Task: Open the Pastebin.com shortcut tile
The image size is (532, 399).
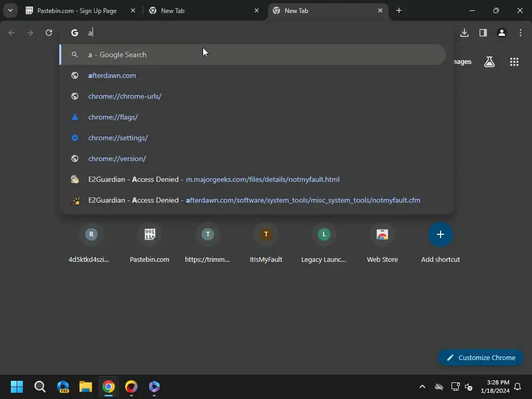Action: click(x=150, y=243)
